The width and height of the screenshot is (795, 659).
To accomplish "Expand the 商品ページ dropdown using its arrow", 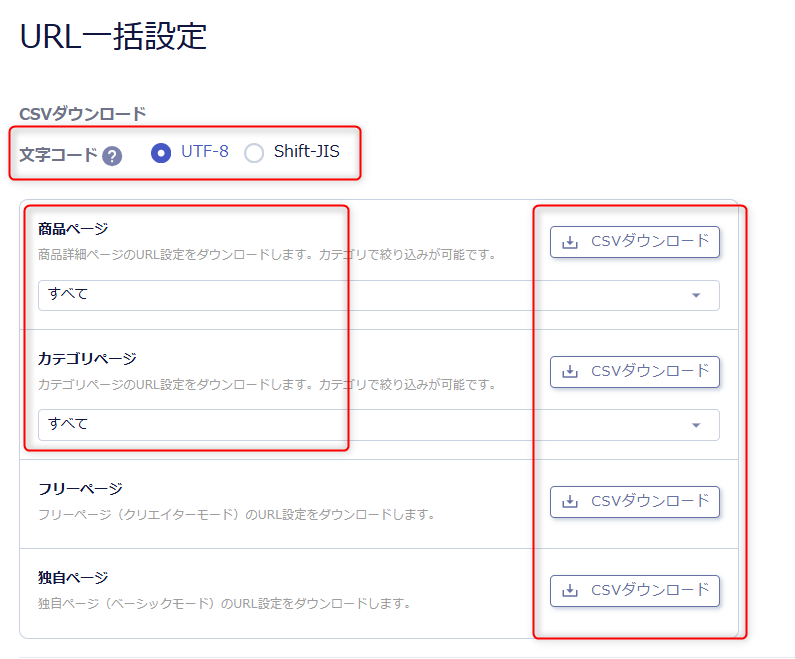I will [x=696, y=296].
